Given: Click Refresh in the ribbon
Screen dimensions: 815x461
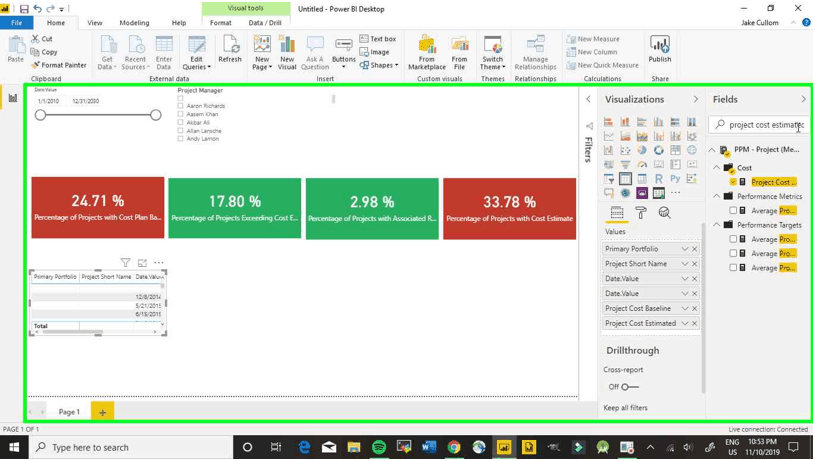Looking at the screenshot, I should coord(230,49).
